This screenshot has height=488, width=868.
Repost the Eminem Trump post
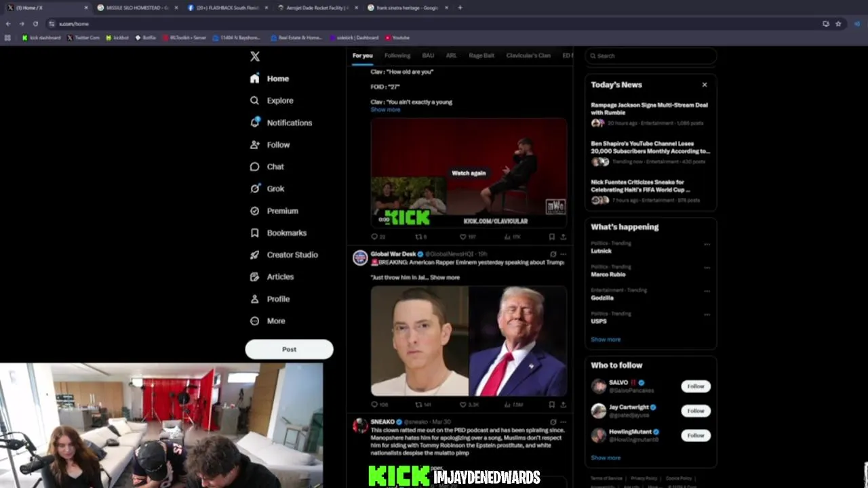pos(422,405)
